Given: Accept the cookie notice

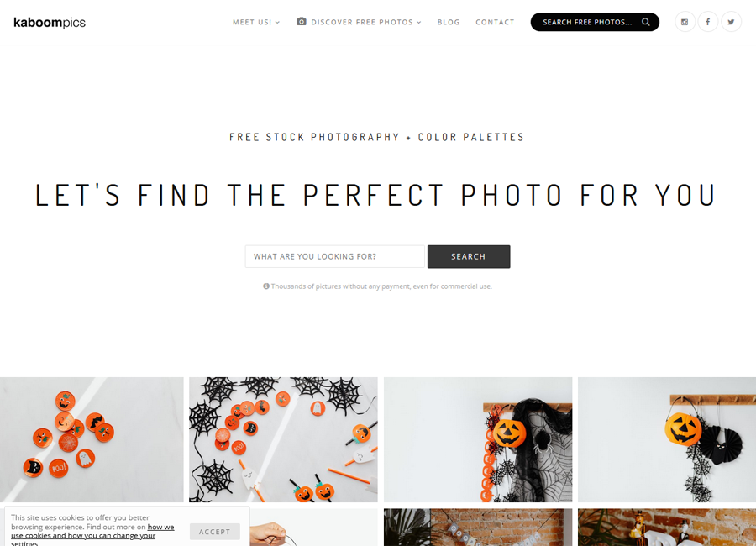Looking at the screenshot, I should [214, 532].
